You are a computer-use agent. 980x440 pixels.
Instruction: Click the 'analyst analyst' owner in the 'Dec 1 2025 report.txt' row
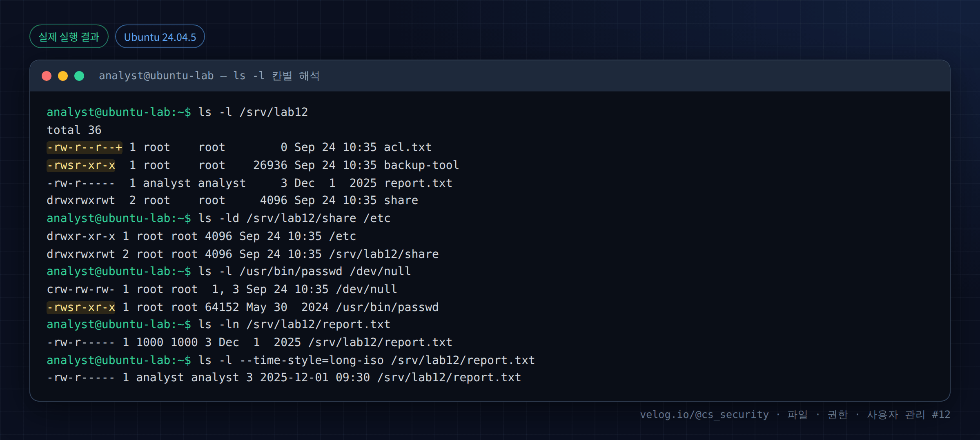click(x=194, y=183)
